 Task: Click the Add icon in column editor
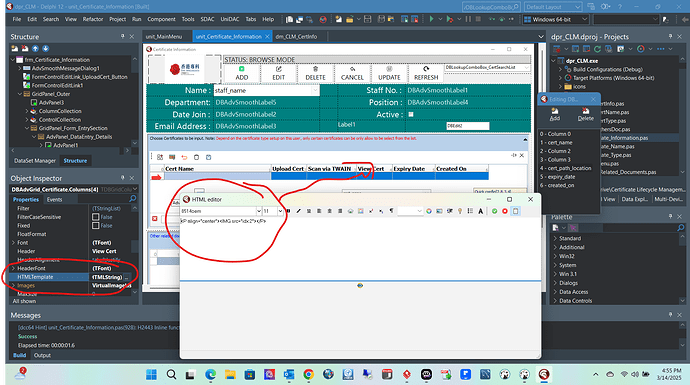[554, 114]
